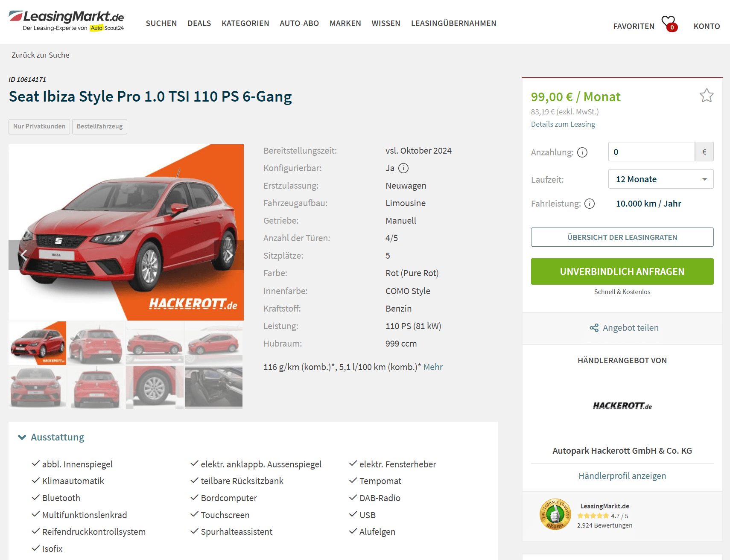Viewport: 730px width, 560px height.
Task: Open Übersicht der Leasingraten
Action: point(622,237)
